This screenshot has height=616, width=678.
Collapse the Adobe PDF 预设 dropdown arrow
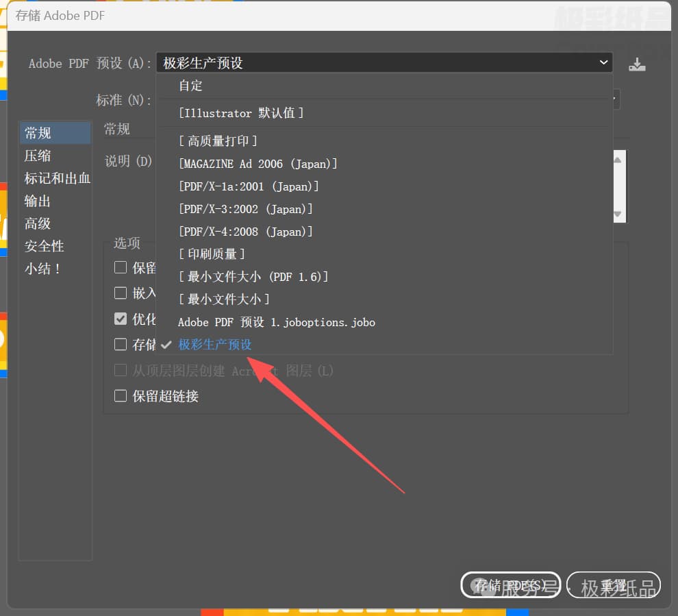[603, 62]
